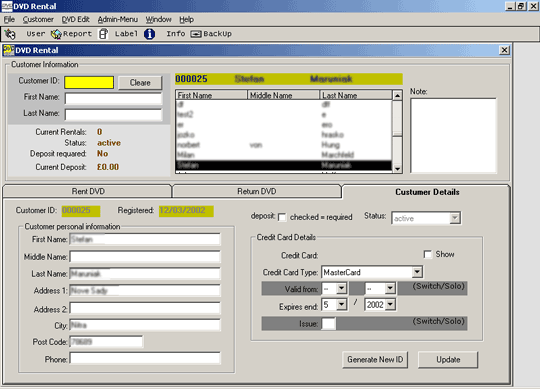Screen dimensions: 540x389
Task: Open the Window menu
Action: (158, 19)
